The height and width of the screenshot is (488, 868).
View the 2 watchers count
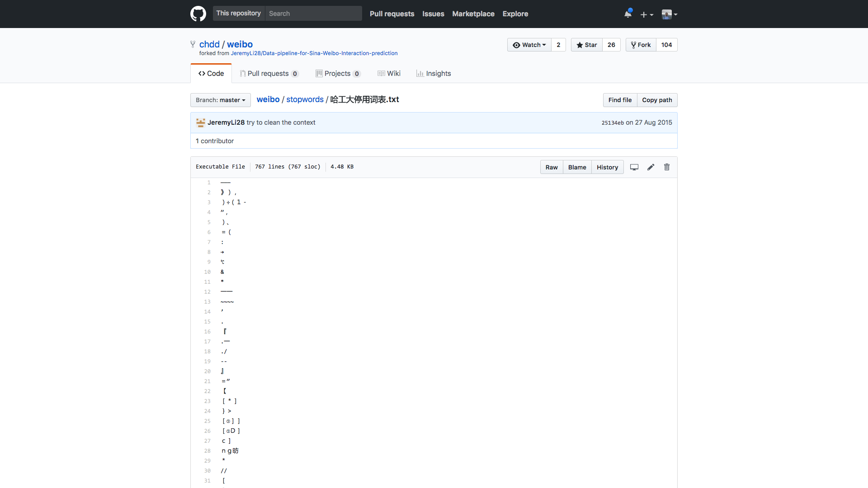coord(558,45)
